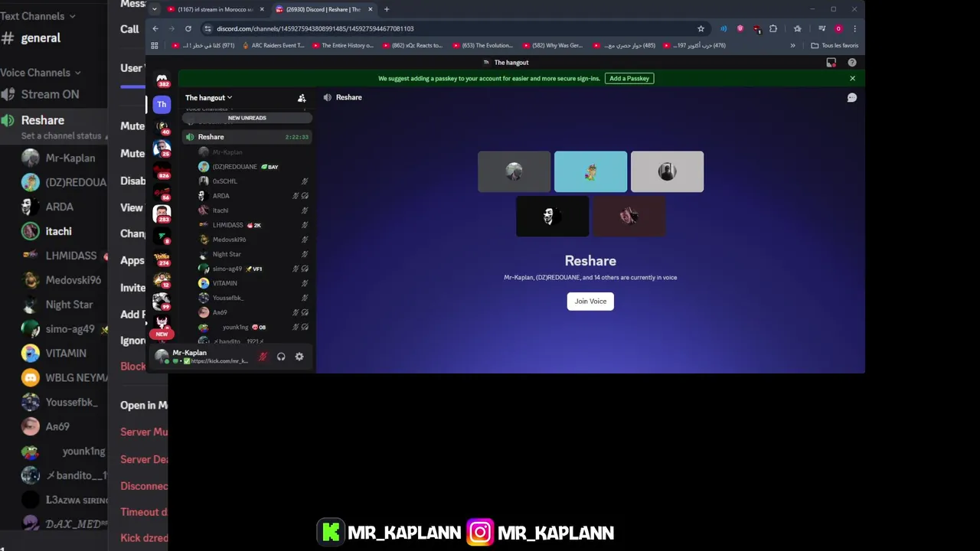Expand The hangout server dropdown
Screen dimensions: 980x551
(208, 98)
